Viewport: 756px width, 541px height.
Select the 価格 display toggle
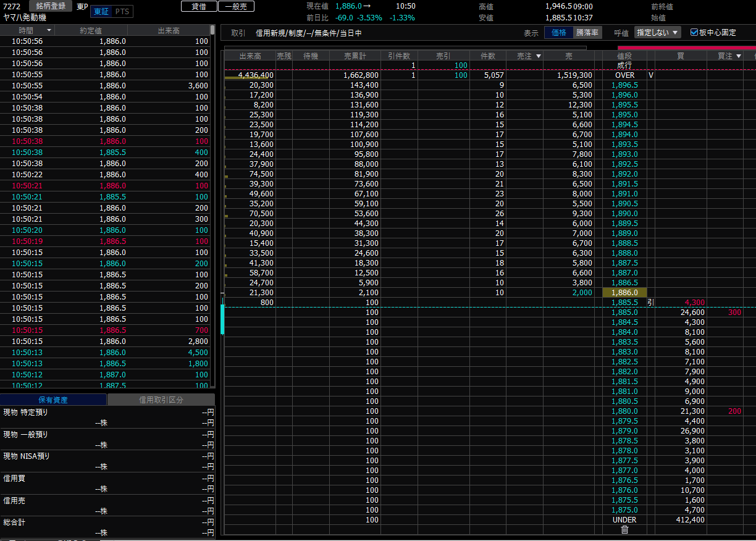pyautogui.click(x=558, y=32)
